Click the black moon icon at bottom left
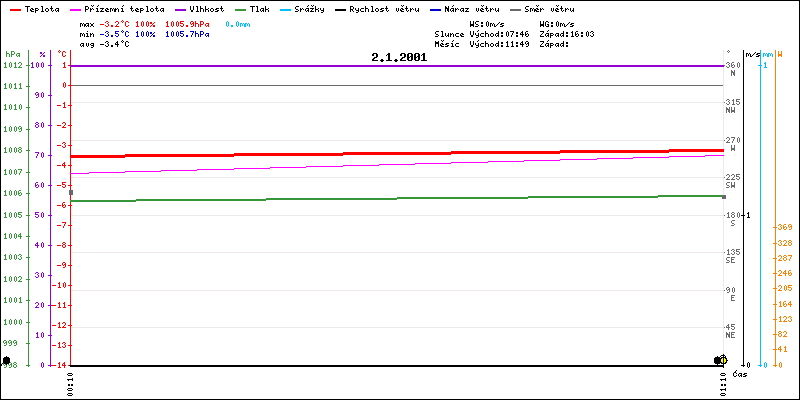 coord(7,360)
